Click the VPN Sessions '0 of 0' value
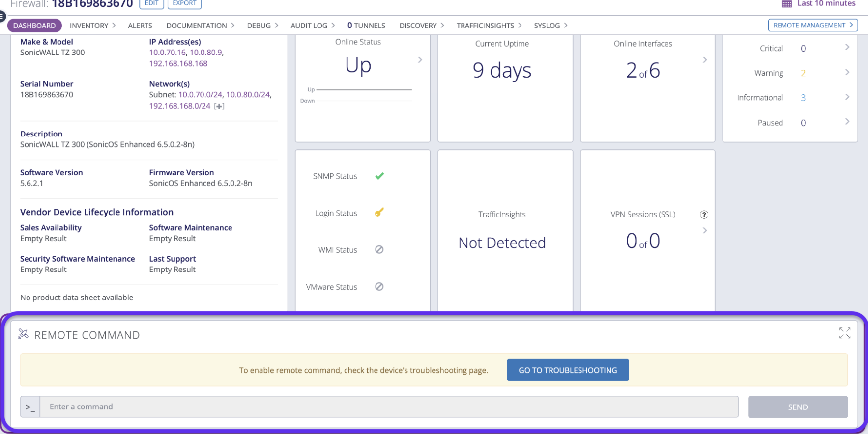 click(x=643, y=241)
